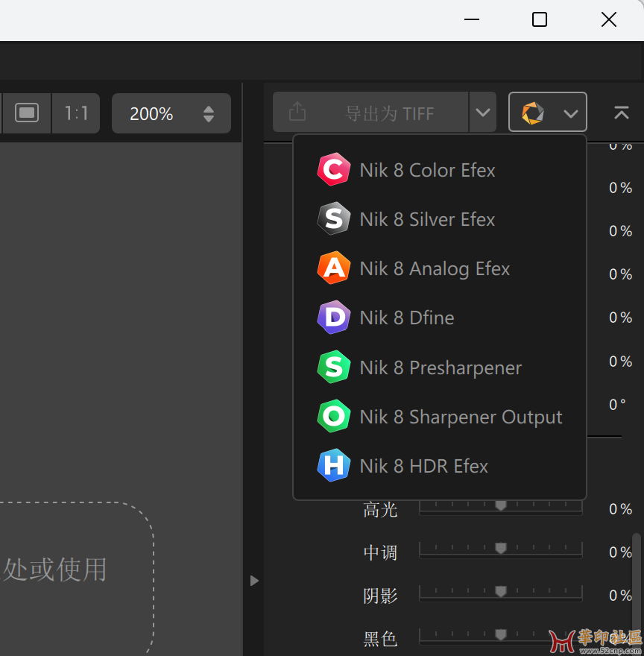Click the Sharpener Output O icon
This screenshot has height=656, width=644.
[x=333, y=416]
